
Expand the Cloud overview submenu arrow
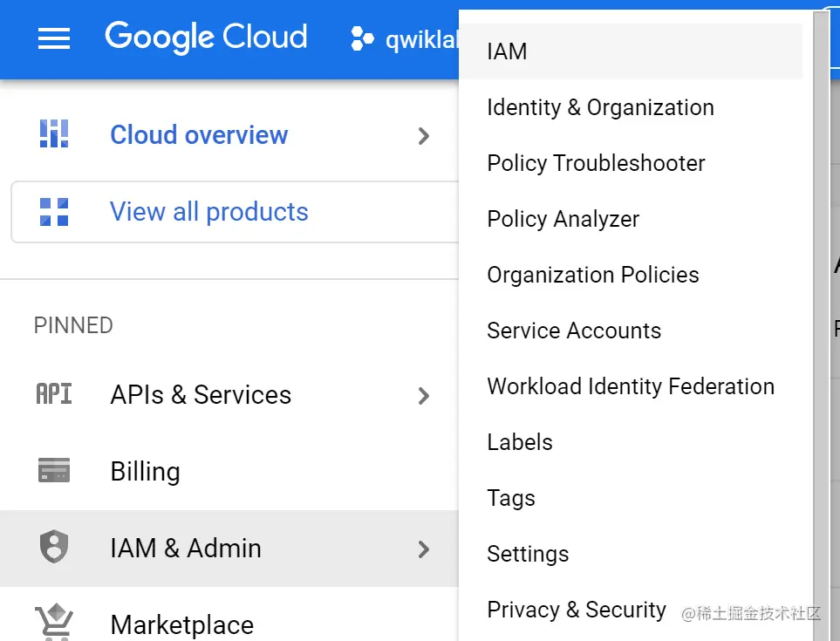point(424,135)
